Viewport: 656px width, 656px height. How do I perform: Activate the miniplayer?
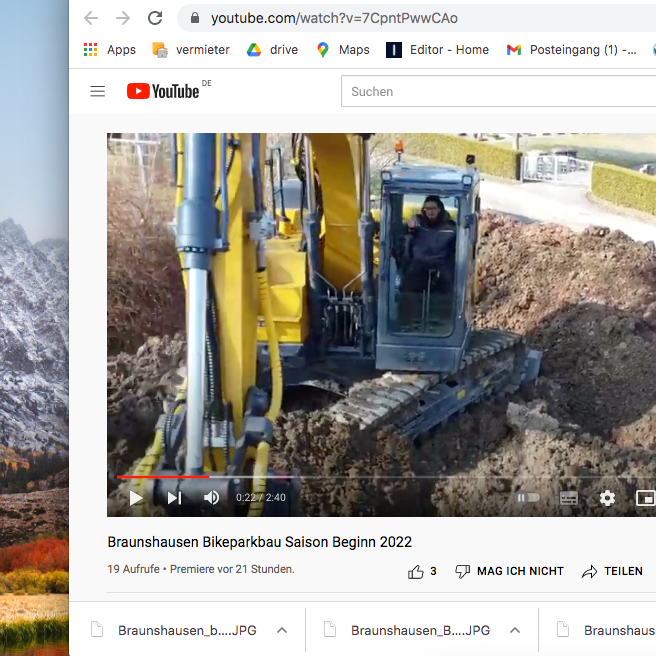tap(645, 498)
